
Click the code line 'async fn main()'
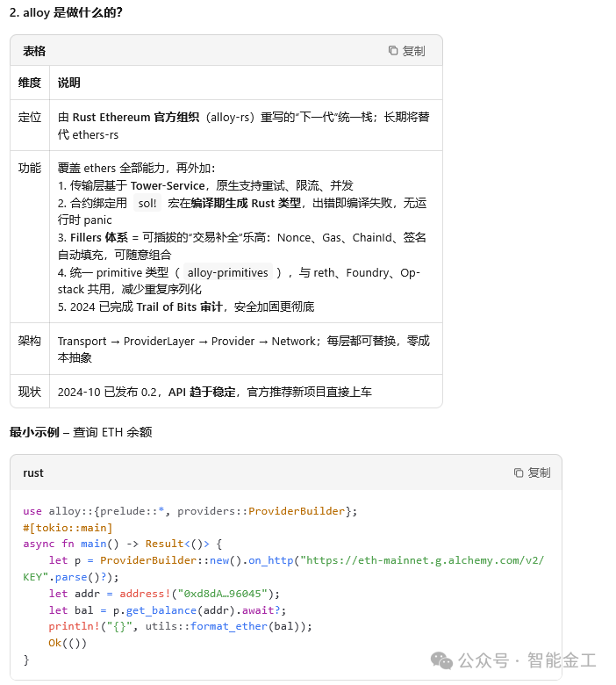point(123,544)
